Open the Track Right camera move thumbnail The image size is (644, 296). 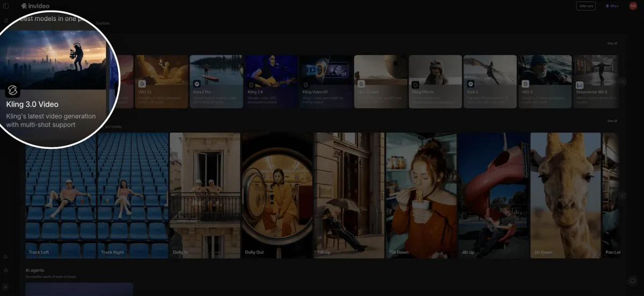pos(133,196)
